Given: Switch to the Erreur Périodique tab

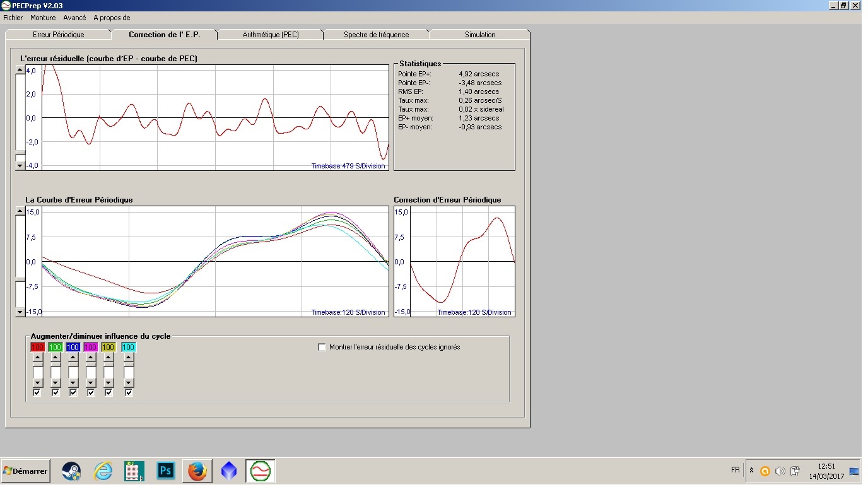Looking at the screenshot, I should [58, 35].
